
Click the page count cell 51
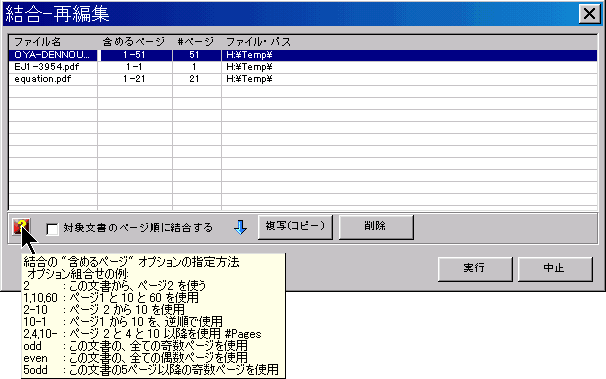(x=197, y=55)
